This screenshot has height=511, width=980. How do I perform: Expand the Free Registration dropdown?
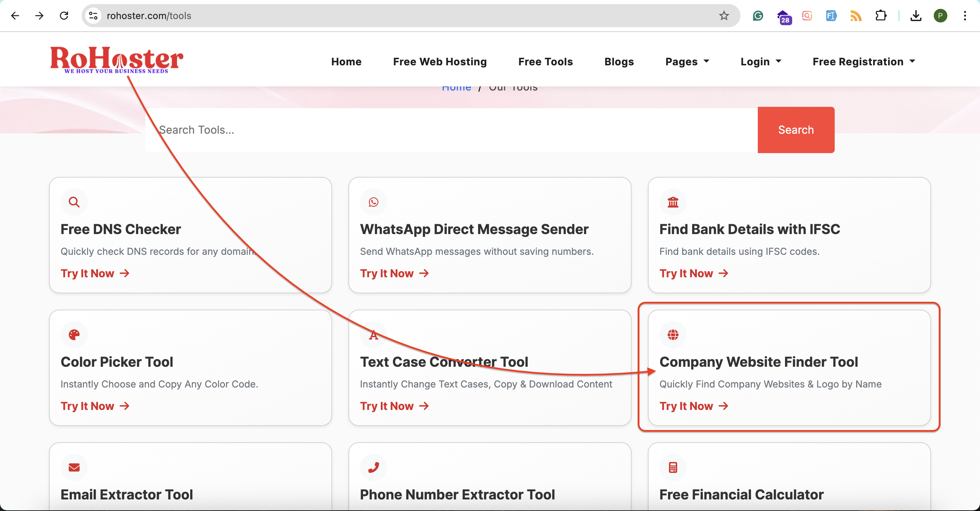click(x=864, y=62)
